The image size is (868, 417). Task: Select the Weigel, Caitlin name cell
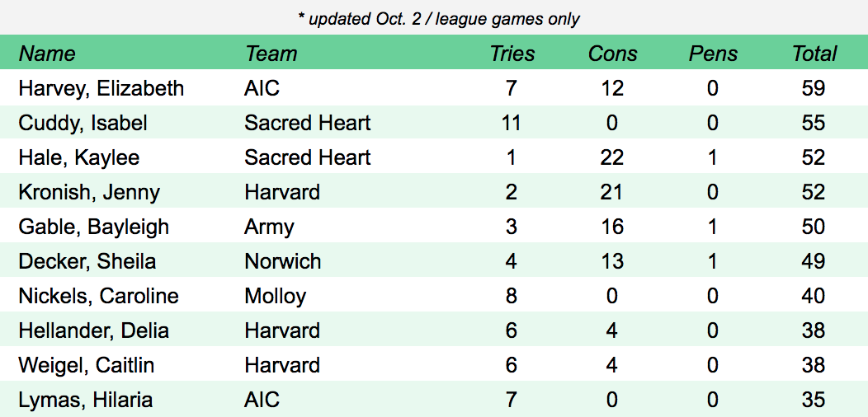click(x=86, y=365)
